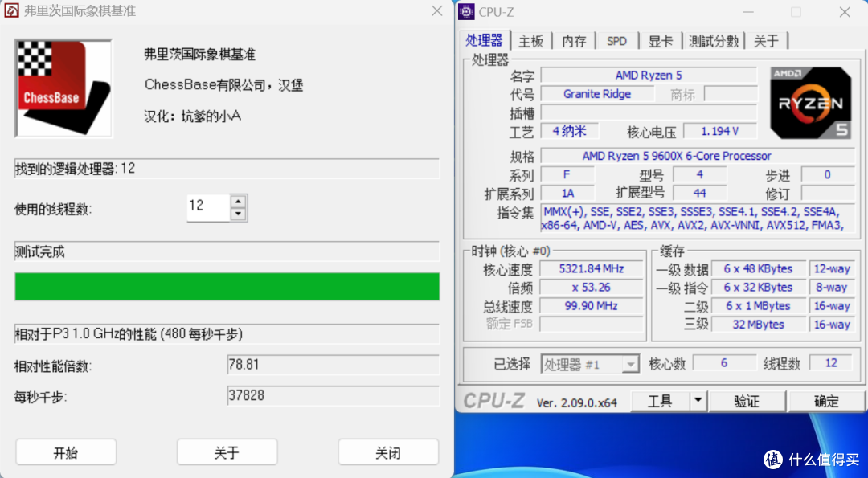Click the technology value 4 纳米
This screenshot has width=868, height=478.
(x=570, y=131)
